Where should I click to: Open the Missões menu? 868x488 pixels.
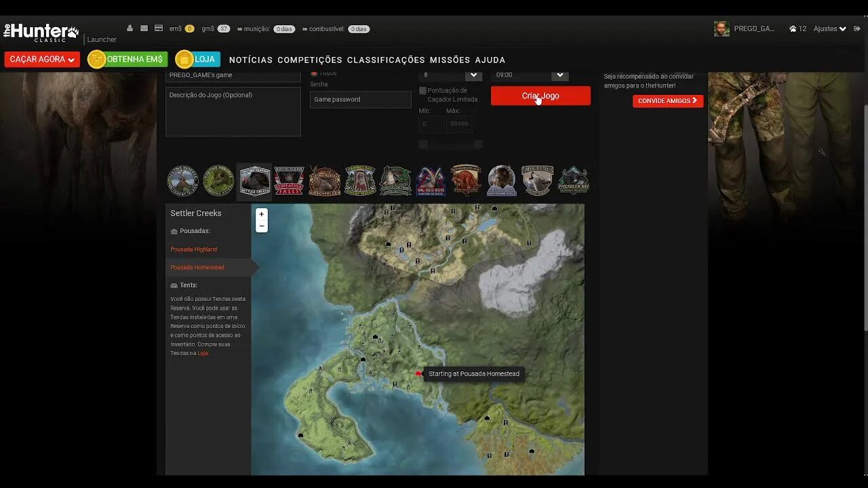(450, 60)
